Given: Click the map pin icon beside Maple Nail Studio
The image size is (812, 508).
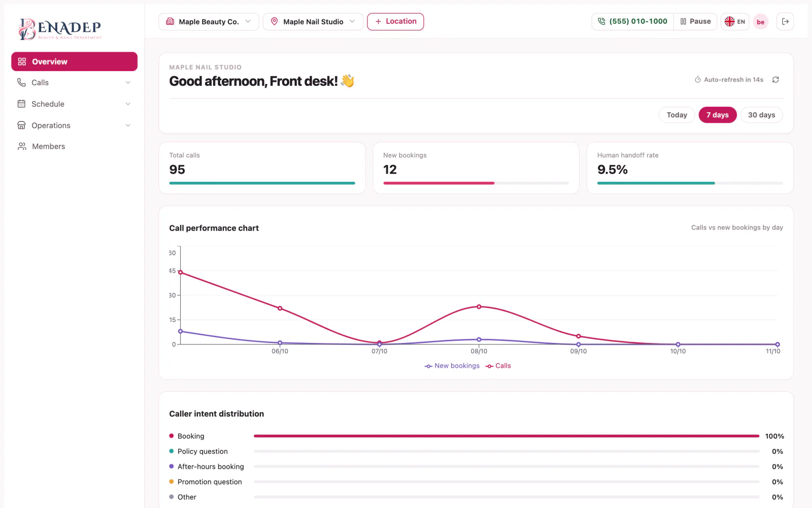Looking at the screenshot, I should 274,21.
